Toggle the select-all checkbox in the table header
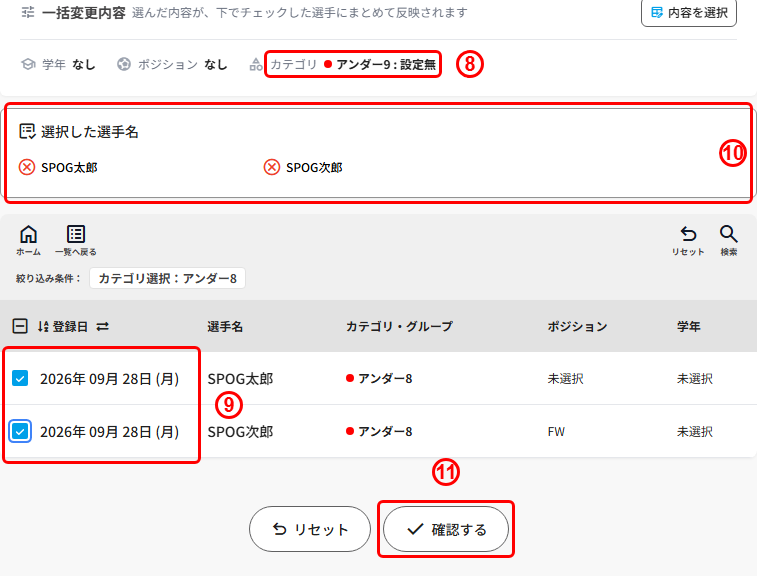Image resolution: width=757 pixels, height=576 pixels. [x=20, y=326]
